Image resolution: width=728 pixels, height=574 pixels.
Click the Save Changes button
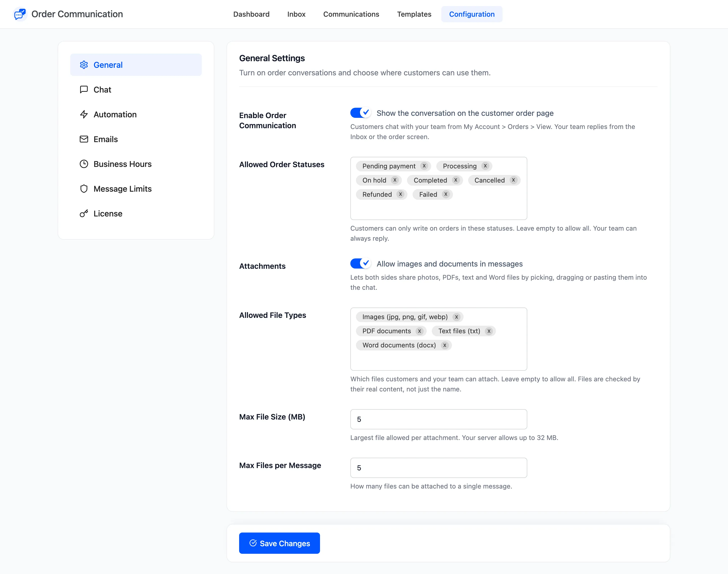point(280,543)
